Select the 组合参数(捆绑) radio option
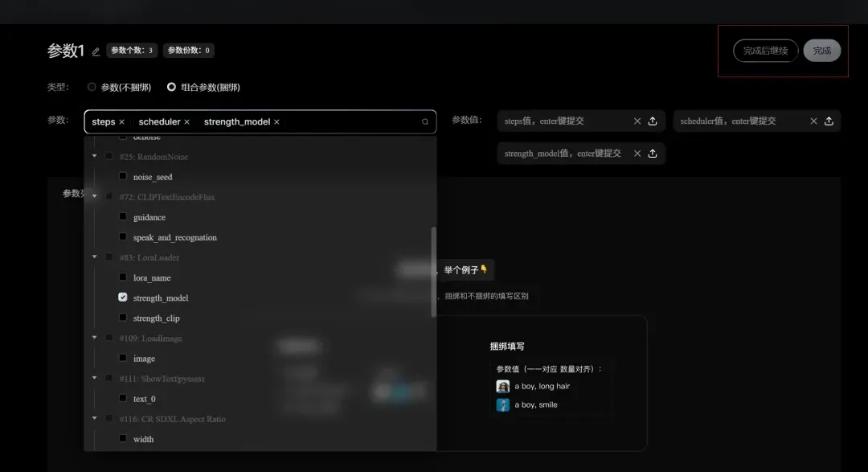This screenshot has height=472, width=868. [171, 87]
